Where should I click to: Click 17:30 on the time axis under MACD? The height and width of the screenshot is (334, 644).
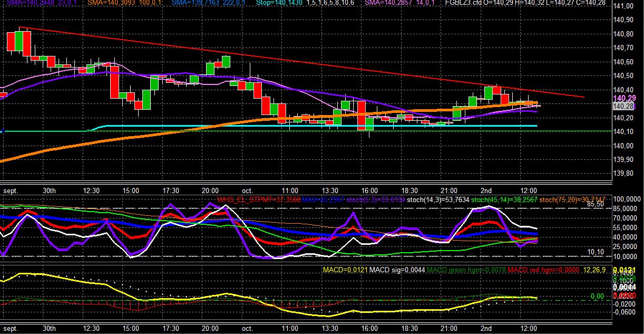pyautogui.click(x=171, y=329)
